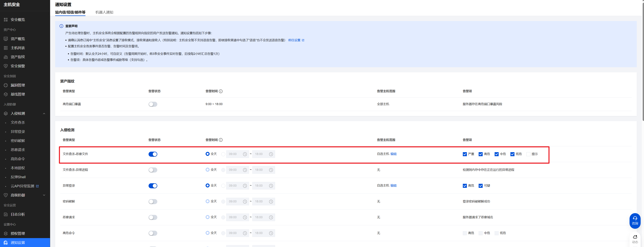Image resolution: width=644 pixels, height=247 pixels.
Task: Open the 动态 cloud icon panel
Action: [x=635, y=237]
